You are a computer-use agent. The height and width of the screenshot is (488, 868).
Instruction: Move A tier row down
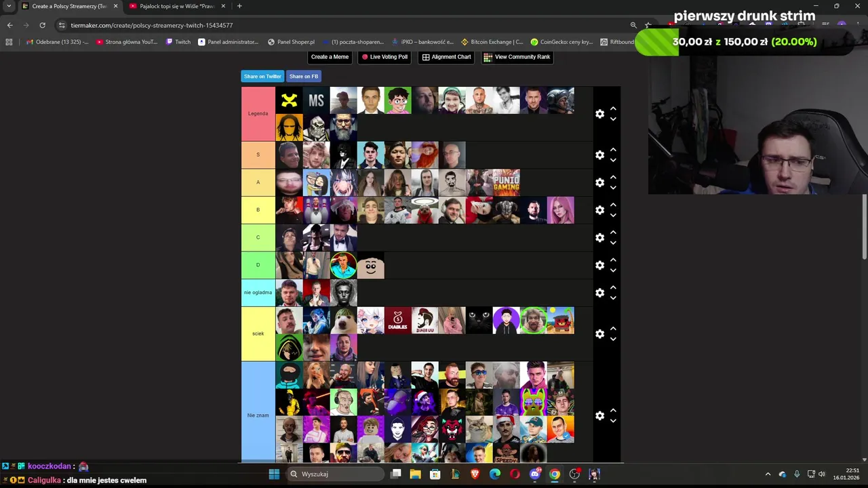click(613, 188)
